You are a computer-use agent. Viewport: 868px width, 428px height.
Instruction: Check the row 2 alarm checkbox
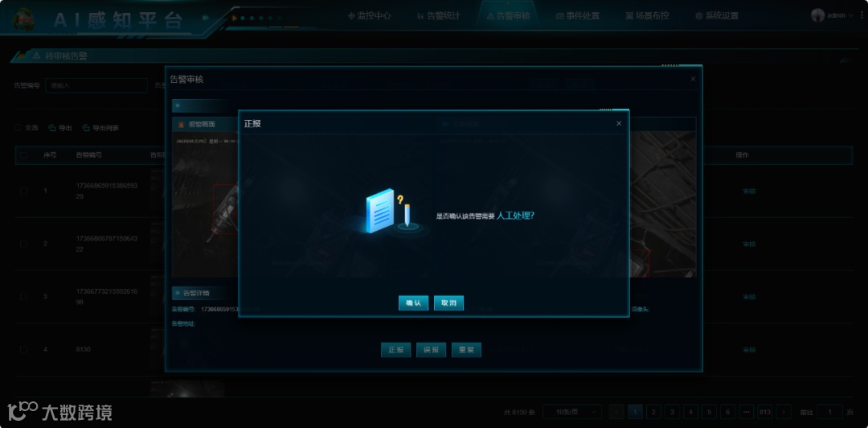coord(23,244)
